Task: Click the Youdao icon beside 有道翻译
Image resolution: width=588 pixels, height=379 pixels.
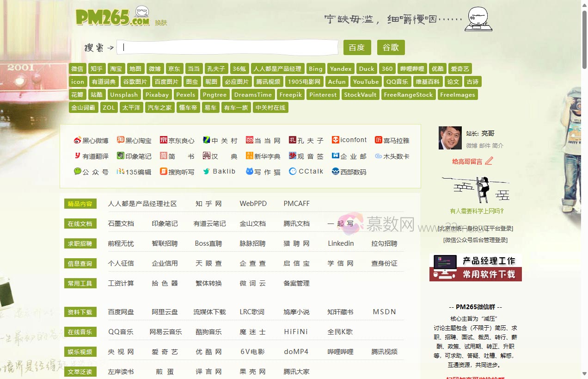Action: (x=77, y=156)
